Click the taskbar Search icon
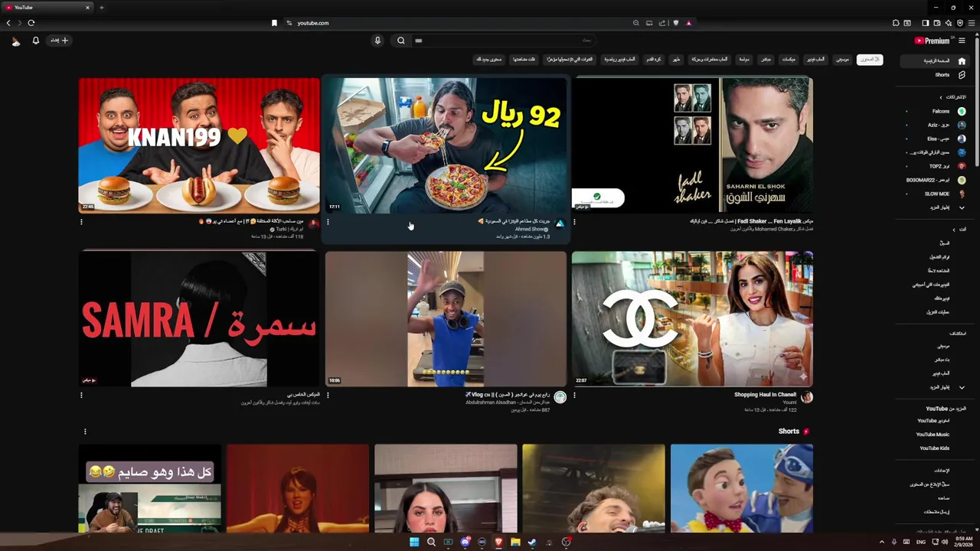This screenshot has width=980, height=551. pyautogui.click(x=431, y=542)
